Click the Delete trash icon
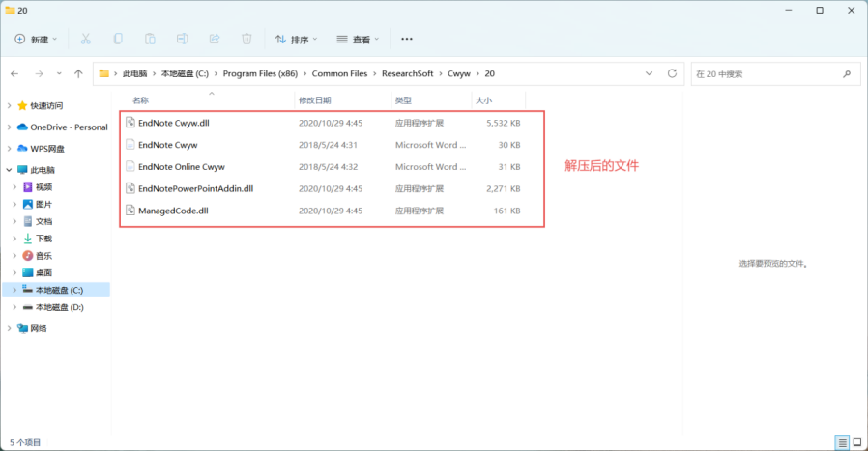This screenshot has width=868, height=451. (246, 39)
